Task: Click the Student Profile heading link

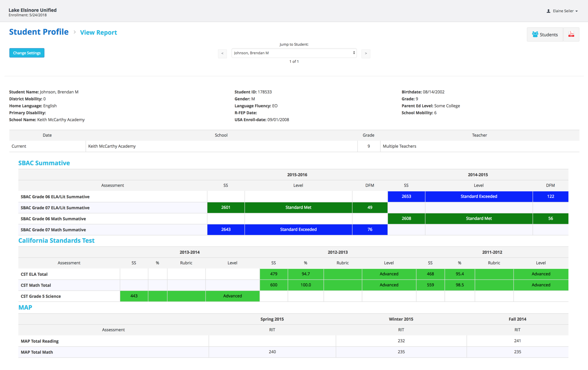Action: pyautogui.click(x=39, y=32)
